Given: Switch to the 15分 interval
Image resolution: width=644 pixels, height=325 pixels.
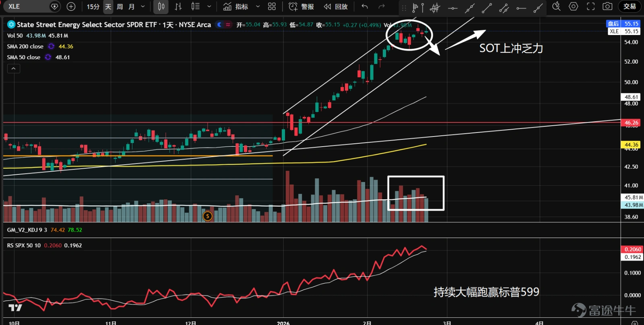Looking at the screenshot, I should coord(93,6).
